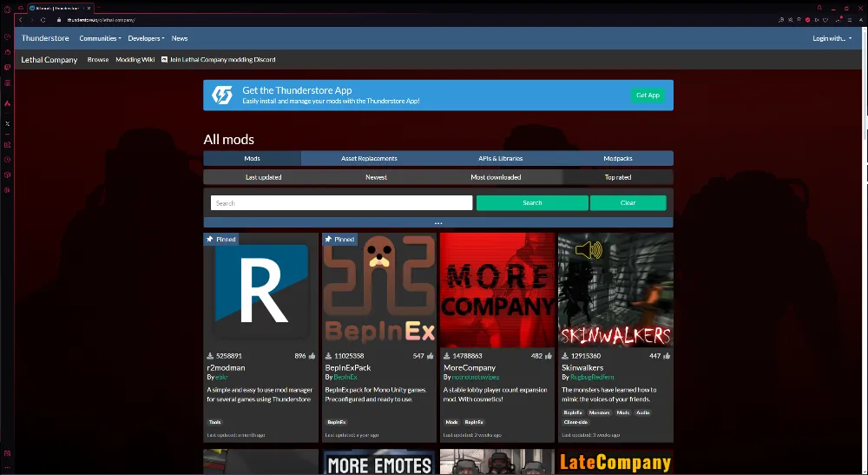Viewport: 868px width, 475px height.
Task: Open GX Control speedometer in sidebar
Action: [7, 37]
